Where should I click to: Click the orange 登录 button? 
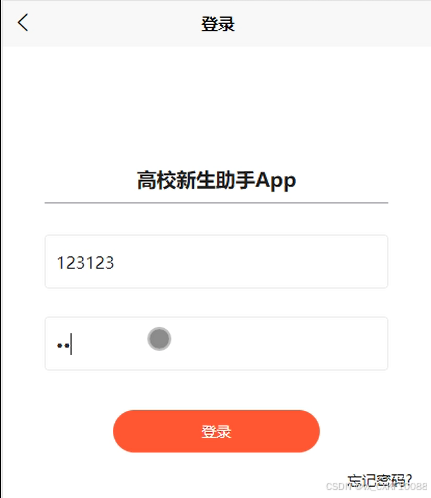coord(216,431)
